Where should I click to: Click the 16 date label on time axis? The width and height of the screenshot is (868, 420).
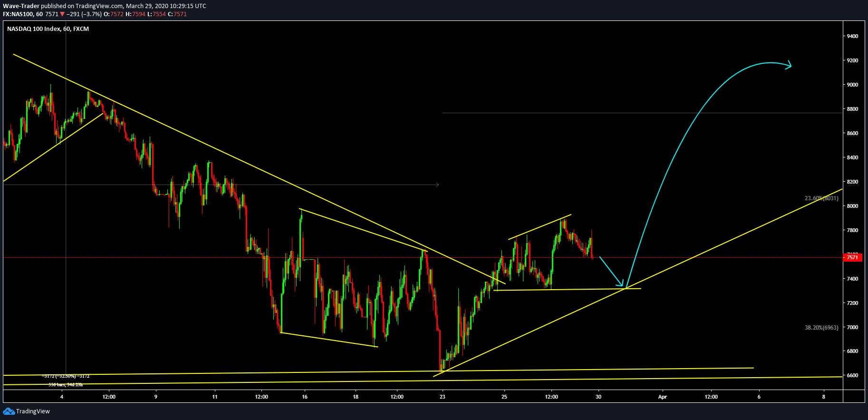tap(305, 397)
